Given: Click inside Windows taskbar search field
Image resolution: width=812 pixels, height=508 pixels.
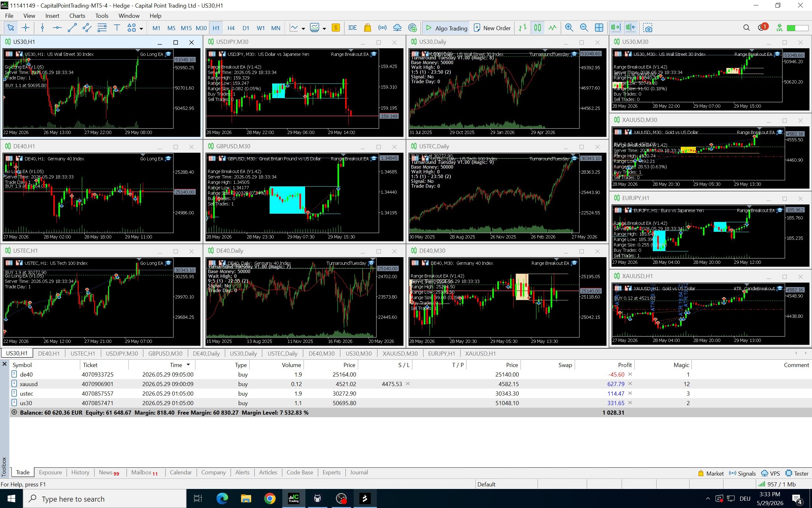Looking at the screenshot, I should (105, 498).
